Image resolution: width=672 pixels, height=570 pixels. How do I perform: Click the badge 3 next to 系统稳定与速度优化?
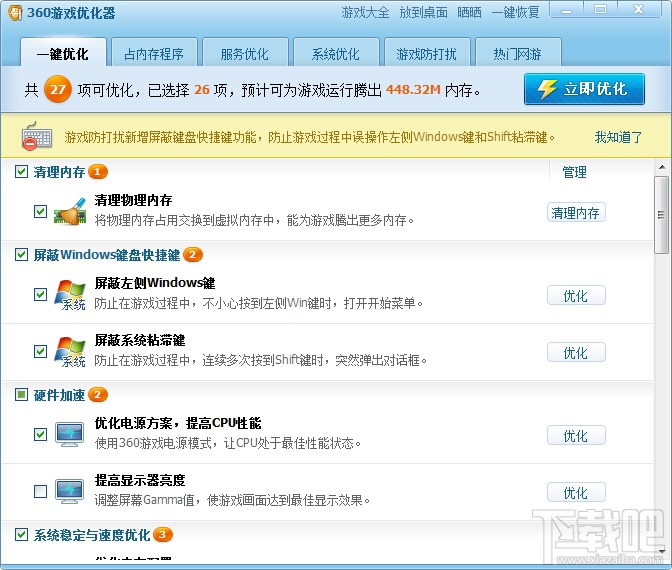162,534
